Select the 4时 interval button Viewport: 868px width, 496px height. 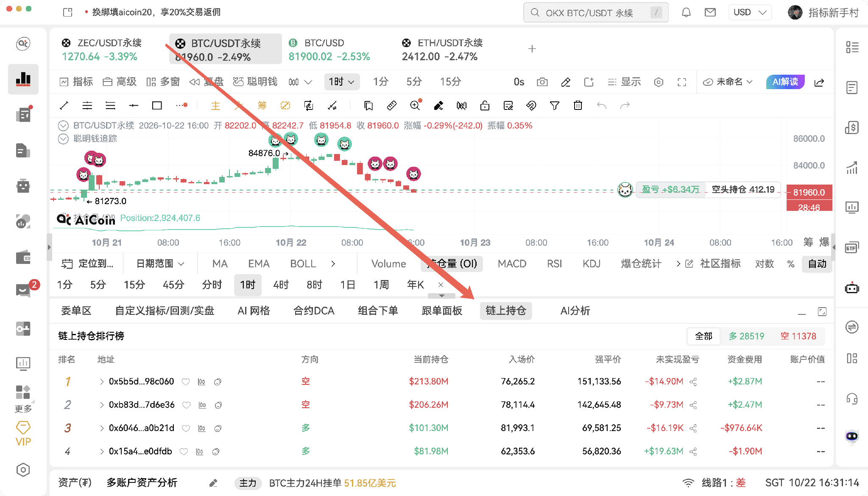tap(281, 285)
